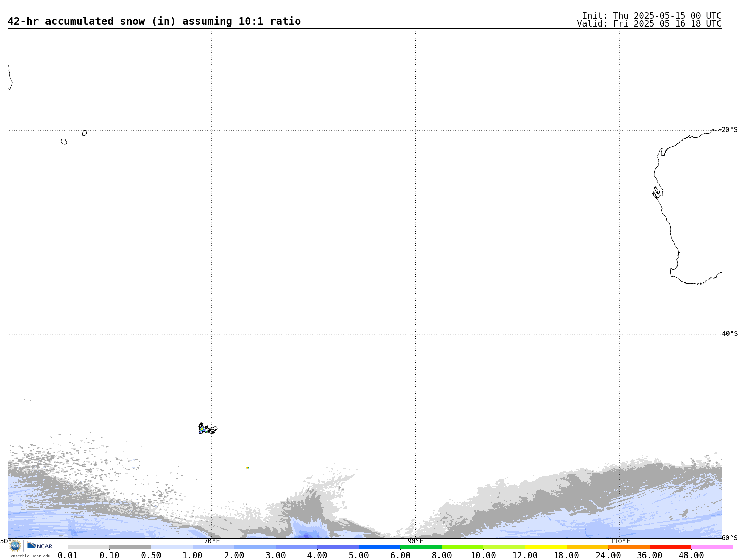
Task: Click the '20°S' latitude label
Action: [x=730, y=130]
